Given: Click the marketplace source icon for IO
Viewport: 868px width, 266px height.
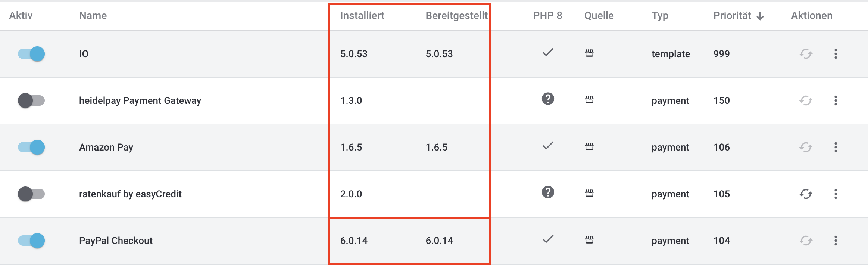Looking at the screenshot, I should [589, 53].
